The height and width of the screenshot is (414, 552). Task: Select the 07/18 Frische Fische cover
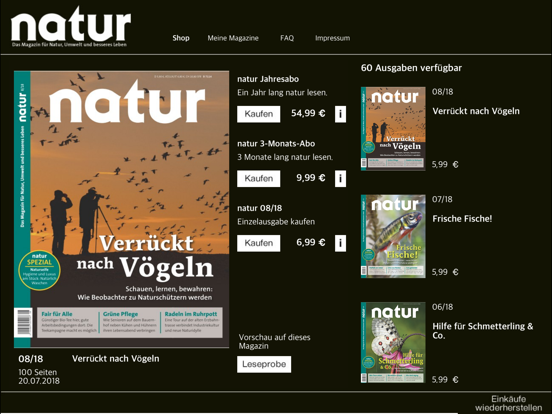click(x=393, y=236)
